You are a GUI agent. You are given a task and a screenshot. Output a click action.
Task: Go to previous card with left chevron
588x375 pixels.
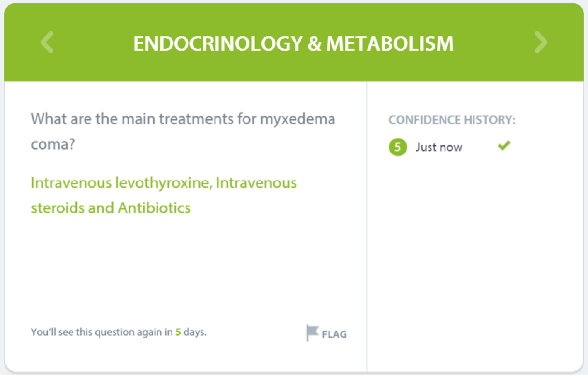[47, 42]
